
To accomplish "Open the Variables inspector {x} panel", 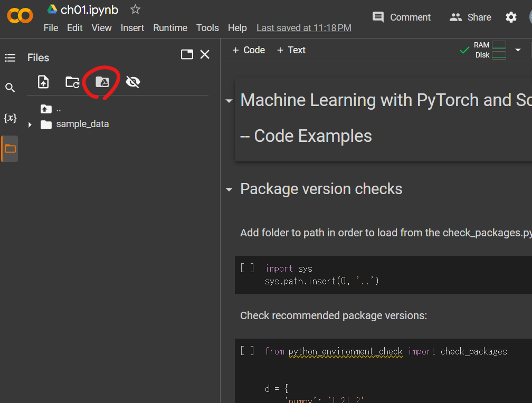I will pos(10,118).
